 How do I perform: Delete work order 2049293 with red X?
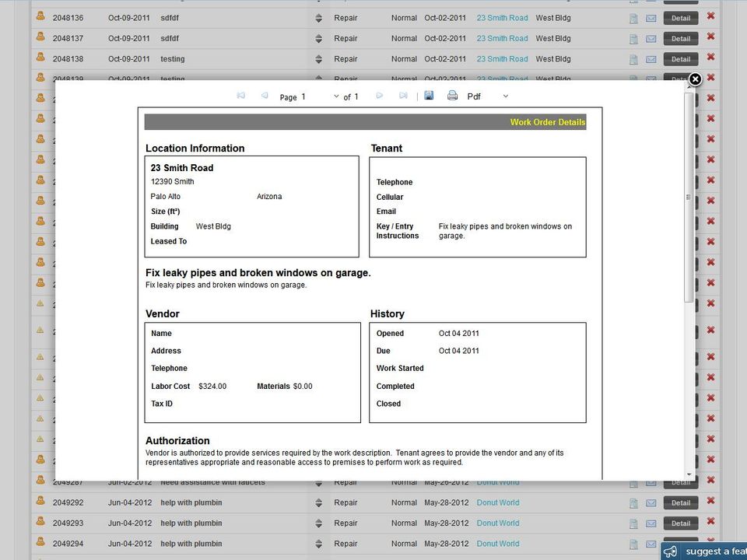point(710,521)
